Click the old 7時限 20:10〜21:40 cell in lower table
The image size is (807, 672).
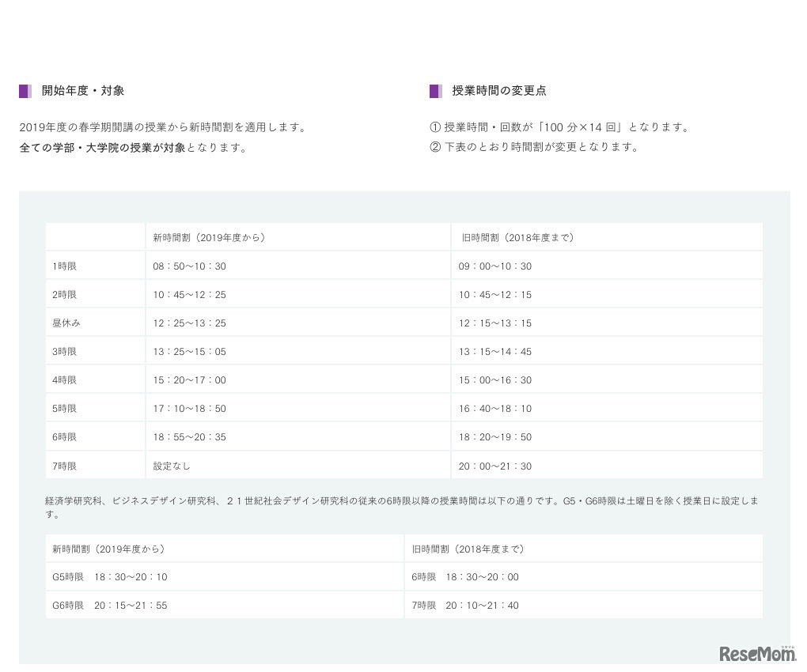tap(465, 606)
